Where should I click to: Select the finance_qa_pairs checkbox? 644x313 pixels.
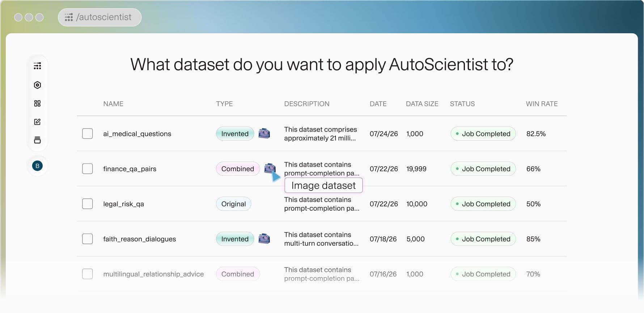[88, 169]
